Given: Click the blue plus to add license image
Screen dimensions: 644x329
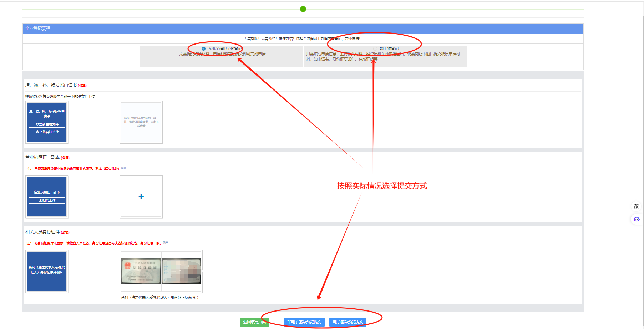Looking at the screenshot, I should coord(141,196).
